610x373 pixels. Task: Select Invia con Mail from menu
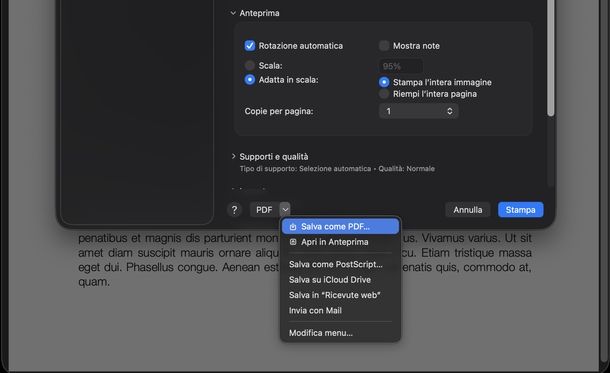click(x=340, y=310)
